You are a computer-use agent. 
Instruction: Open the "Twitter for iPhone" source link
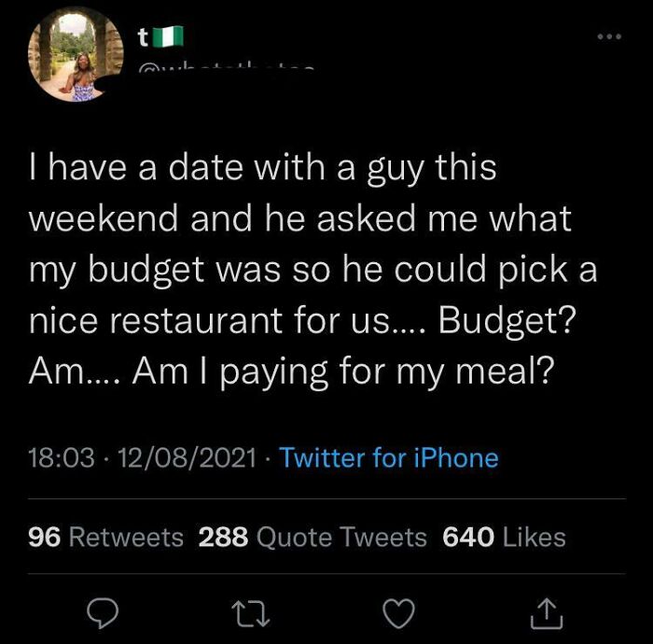[x=388, y=458]
